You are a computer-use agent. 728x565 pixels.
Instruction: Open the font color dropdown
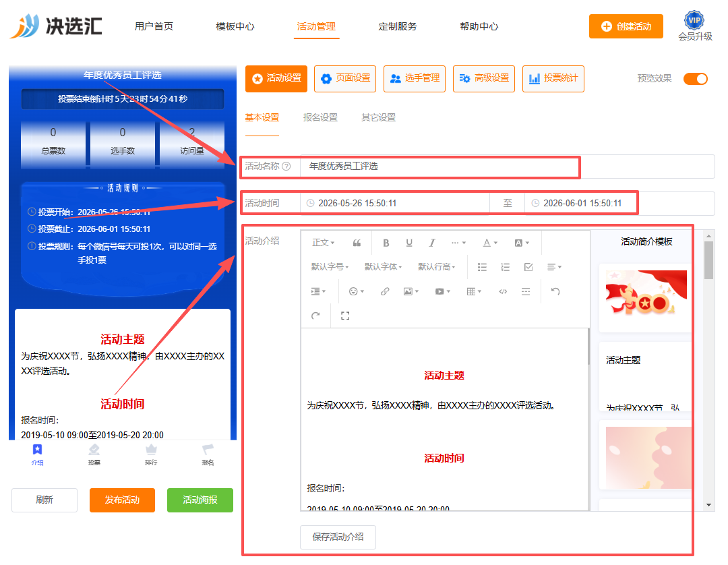point(490,243)
